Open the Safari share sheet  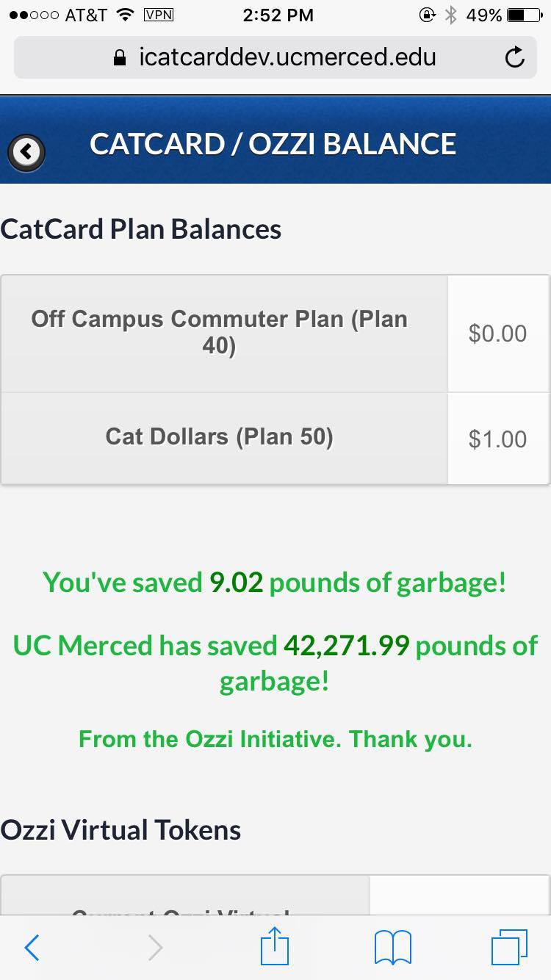tap(275, 946)
